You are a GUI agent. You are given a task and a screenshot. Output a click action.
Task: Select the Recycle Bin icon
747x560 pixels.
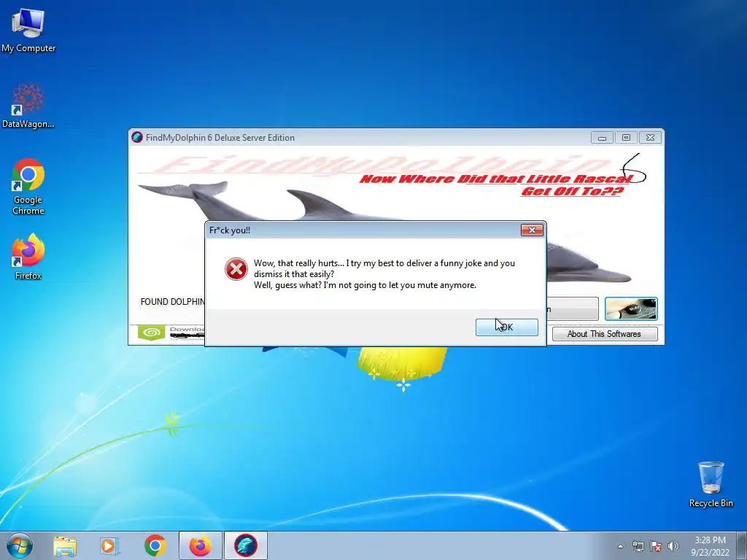(x=711, y=484)
